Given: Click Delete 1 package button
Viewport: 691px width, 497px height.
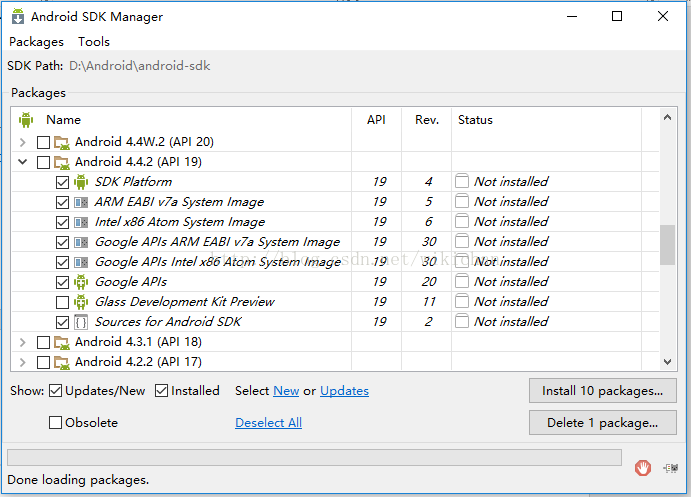Looking at the screenshot, I should (602, 423).
